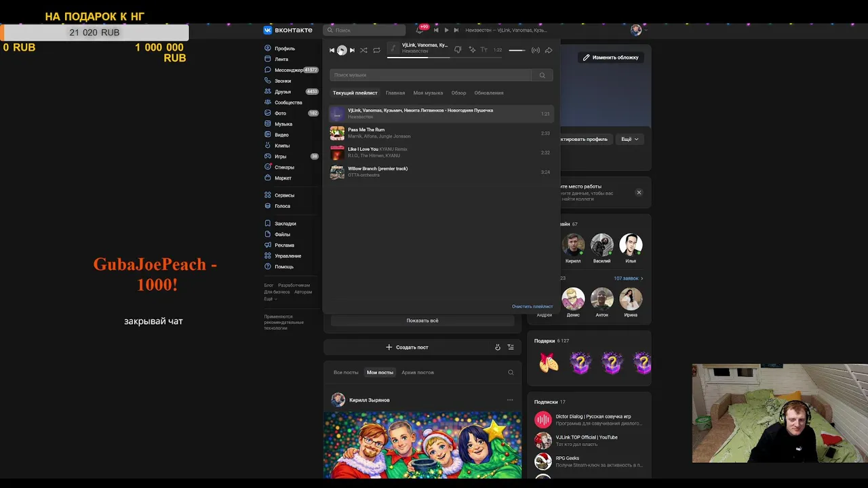The width and height of the screenshot is (868, 488).
Task: Play the track Pass Me The Rum
Action: [441, 133]
